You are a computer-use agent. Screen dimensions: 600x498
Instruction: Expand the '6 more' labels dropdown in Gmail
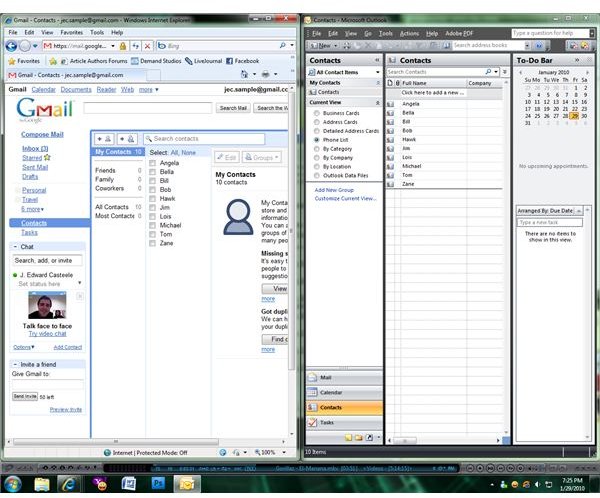click(32, 209)
